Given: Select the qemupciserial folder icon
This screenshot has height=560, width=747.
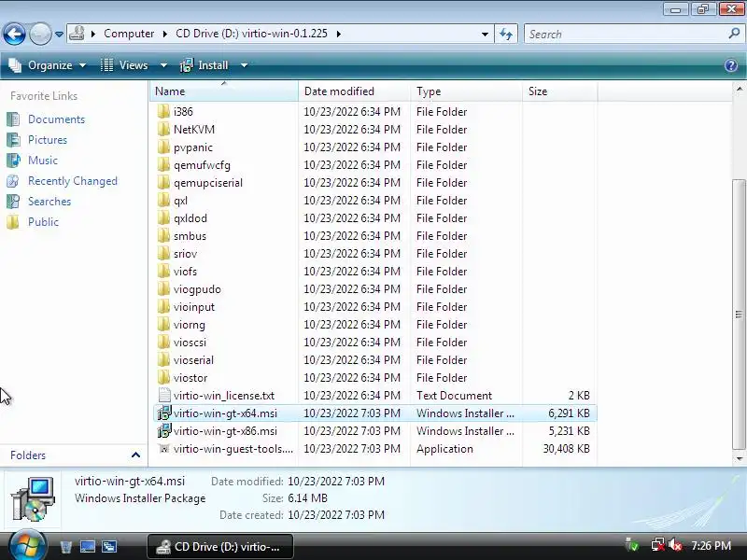Looking at the screenshot, I should pyautogui.click(x=163, y=182).
